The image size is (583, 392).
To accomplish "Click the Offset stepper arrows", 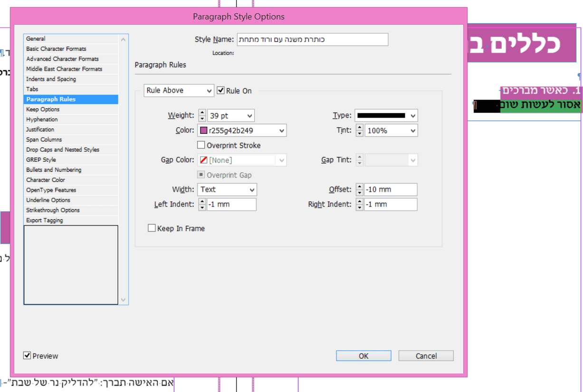I will click(360, 189).
